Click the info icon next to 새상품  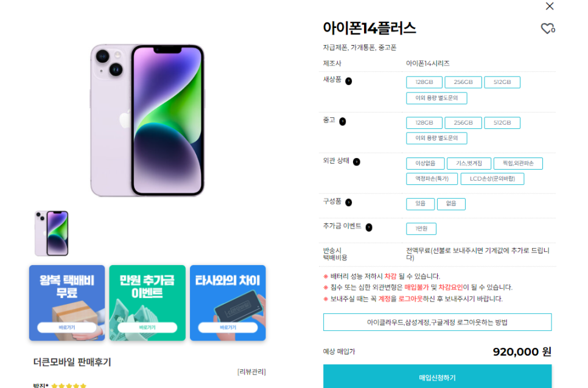(x=348, y=81)
